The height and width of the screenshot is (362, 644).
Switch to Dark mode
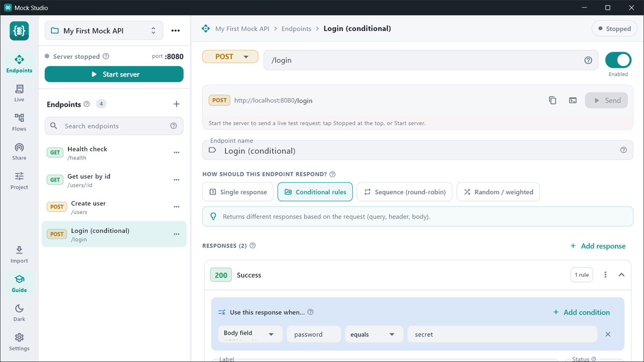coord(19,313)
